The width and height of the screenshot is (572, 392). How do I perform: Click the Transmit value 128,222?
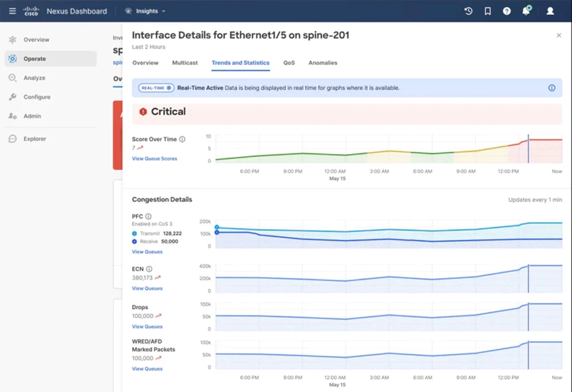point(172,233)
